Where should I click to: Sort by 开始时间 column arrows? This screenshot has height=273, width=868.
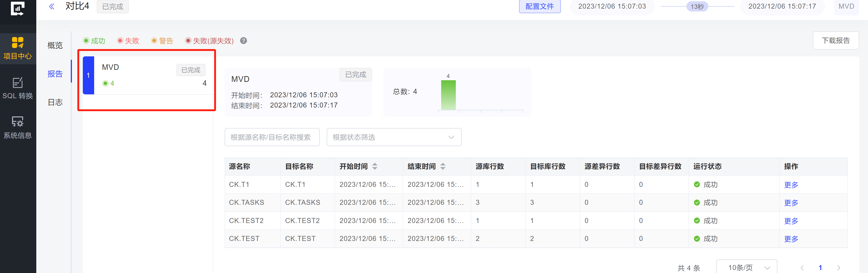375,166
